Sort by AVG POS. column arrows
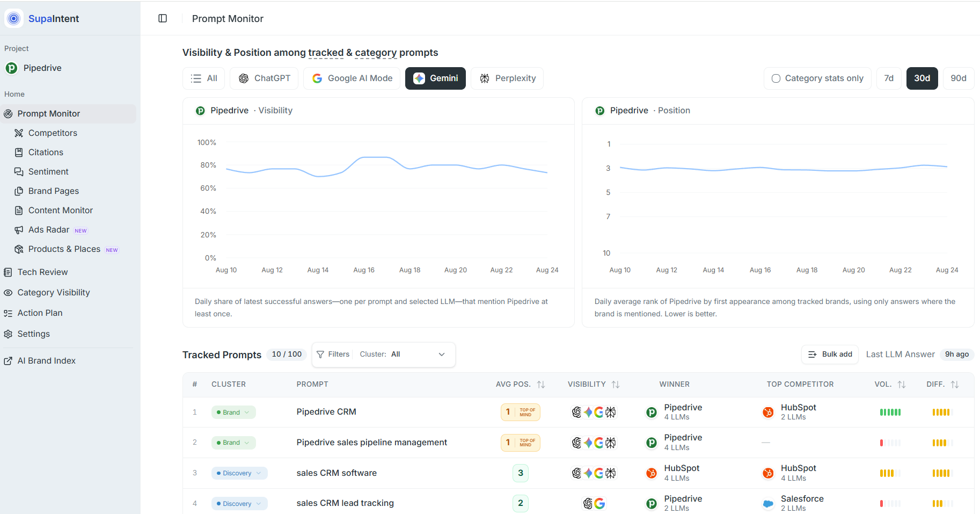The height and width of the screenshot is (514, 980). [541, 385]
